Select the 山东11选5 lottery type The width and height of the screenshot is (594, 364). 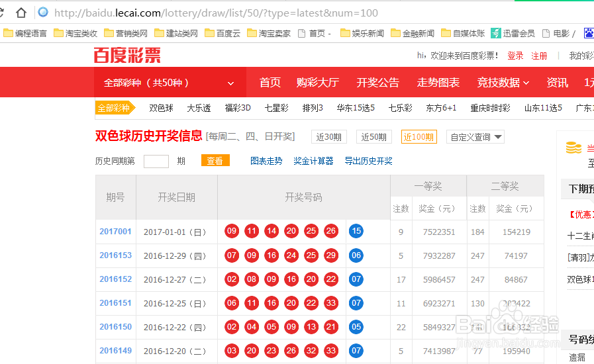coord(543,108)
